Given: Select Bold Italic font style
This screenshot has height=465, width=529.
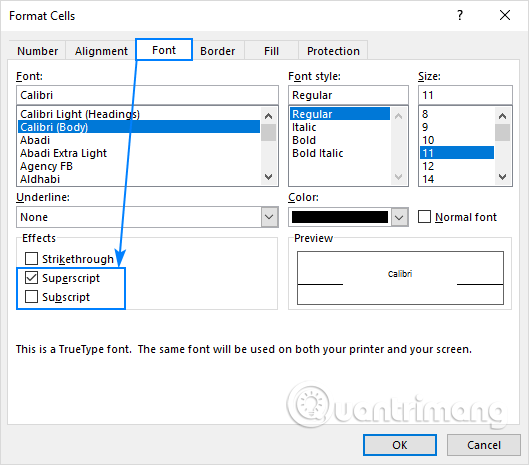Looking at the screenshot, I should (x=317, y=153).
